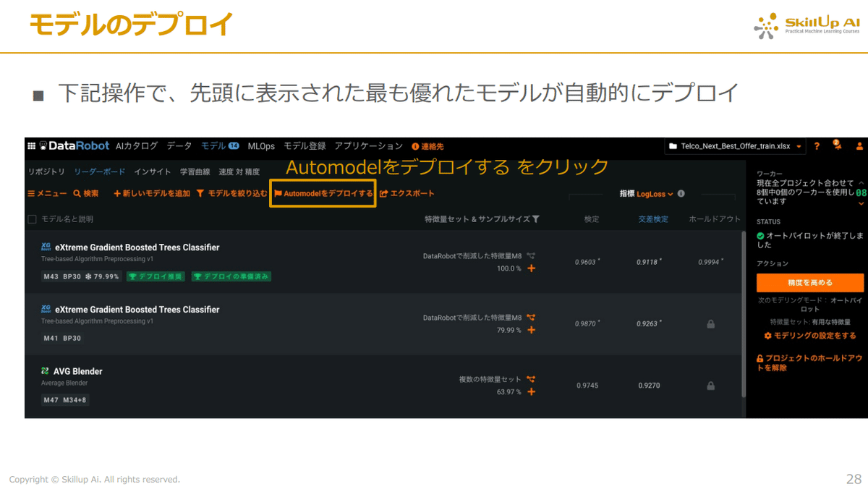Click the XGBoost icon of the M43 model
This screenshot has width=868, height=492.
click(x=46, y=247)
